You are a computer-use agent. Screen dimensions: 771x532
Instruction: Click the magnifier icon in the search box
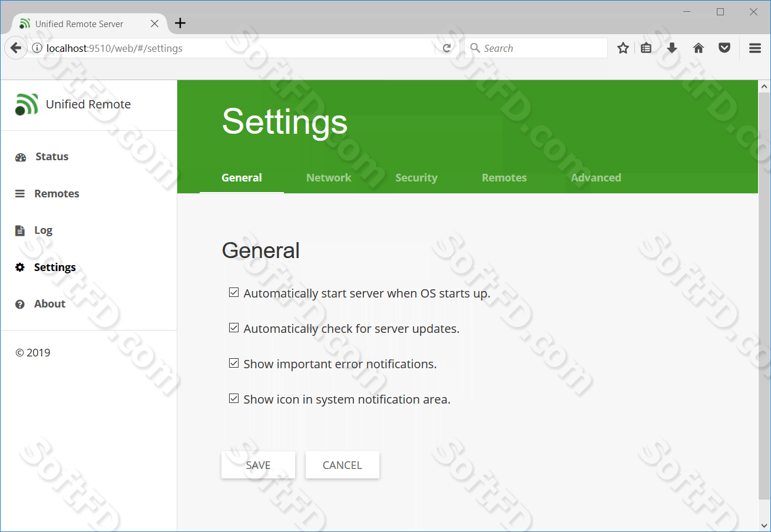[x=475, y=48]
